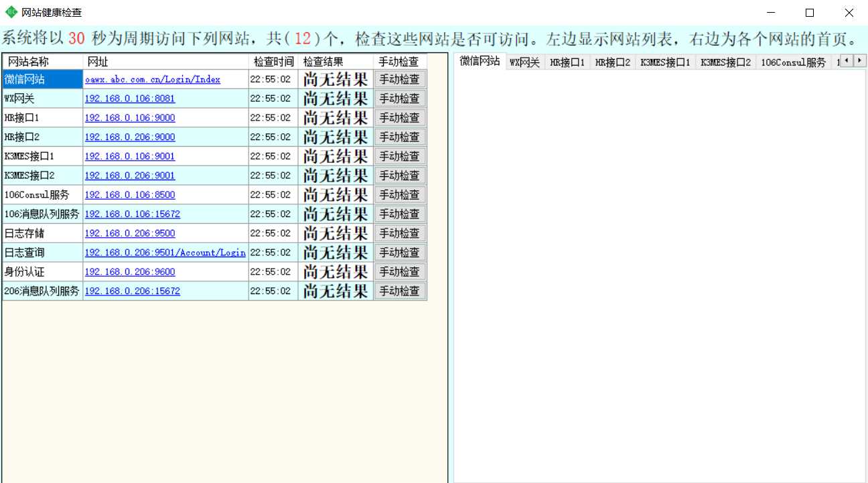868x483 pixels.
Task: Open the 192.168.0.206:9000 link
Action: pos(130,137)
